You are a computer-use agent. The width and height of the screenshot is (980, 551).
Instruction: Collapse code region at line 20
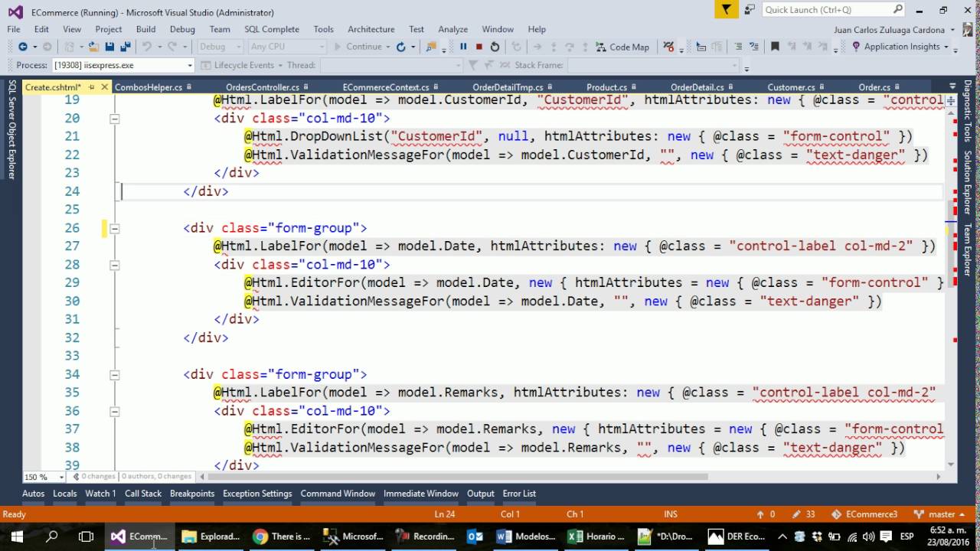point(114,119)
